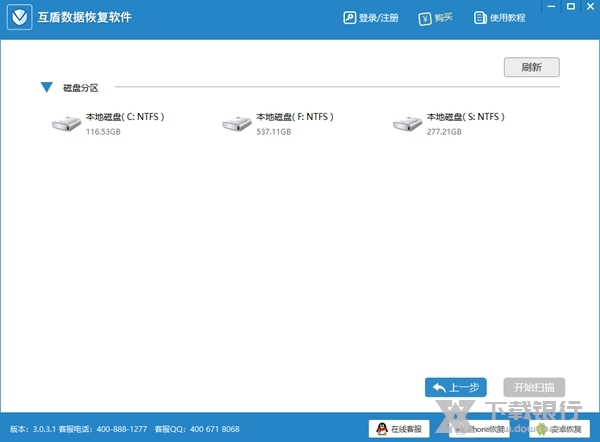This screenshot has width=600, height=442.
Task: Click the 116.53GB size text
Action: 103,132
